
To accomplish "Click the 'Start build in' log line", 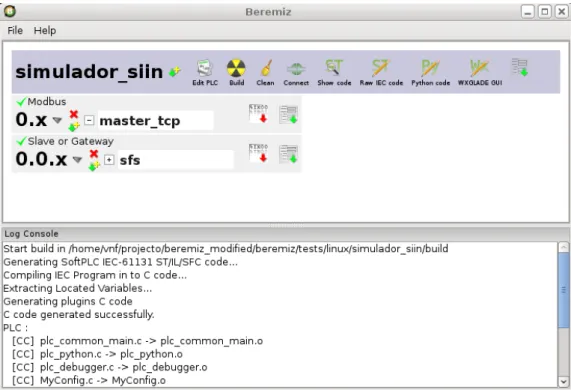I will tap(226, 249).
